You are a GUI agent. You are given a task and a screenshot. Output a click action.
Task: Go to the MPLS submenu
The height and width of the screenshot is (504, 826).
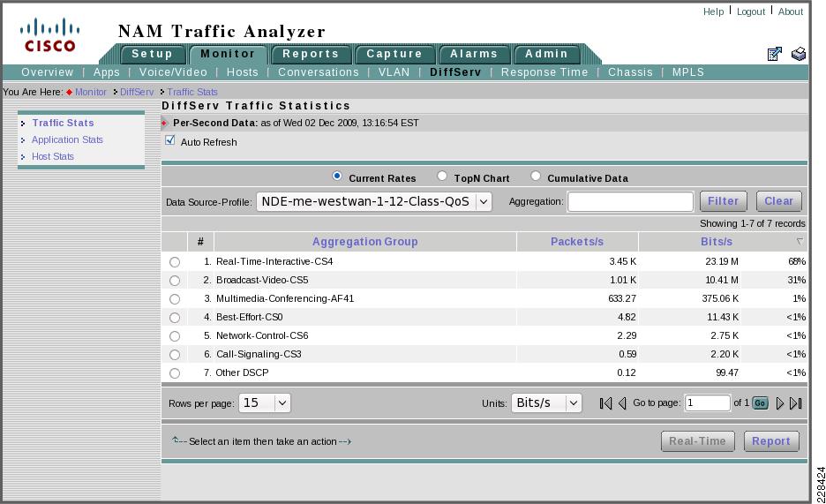tap(688, 72)
